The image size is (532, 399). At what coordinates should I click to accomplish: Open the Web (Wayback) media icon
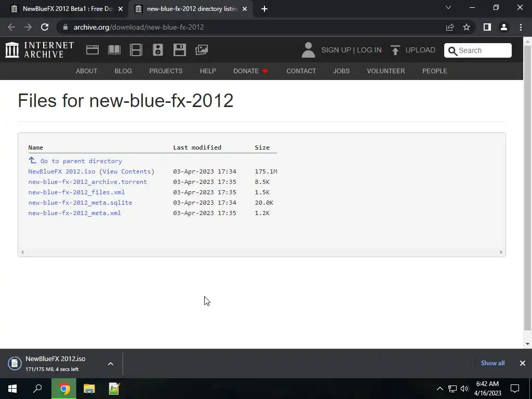92,50
